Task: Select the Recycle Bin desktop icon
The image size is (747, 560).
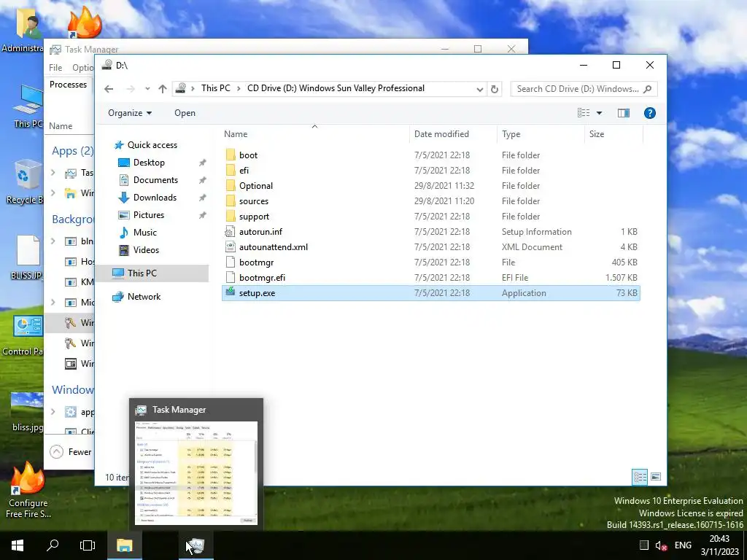Action: (24, 182)
